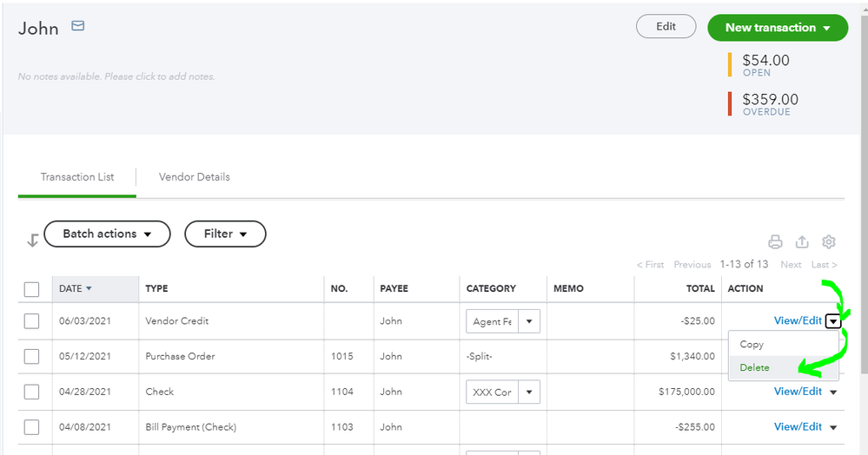Click View/Edit for Bill Payment 1103 row
This screenshot has width=868, height=455.
[798, 426]
